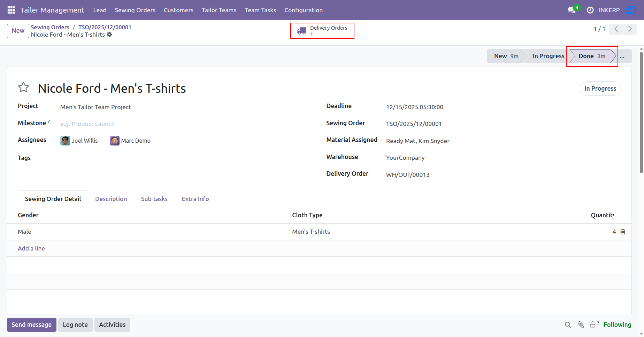Switch to the Extra Info tab
The image size is (644, 337).
click(195, 199)
